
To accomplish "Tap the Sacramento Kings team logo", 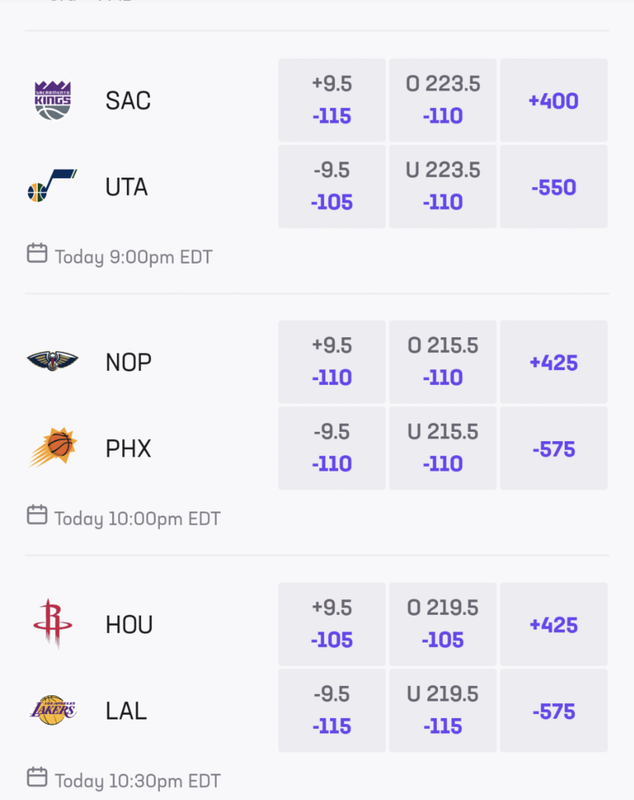I will [x=53, y=100].
